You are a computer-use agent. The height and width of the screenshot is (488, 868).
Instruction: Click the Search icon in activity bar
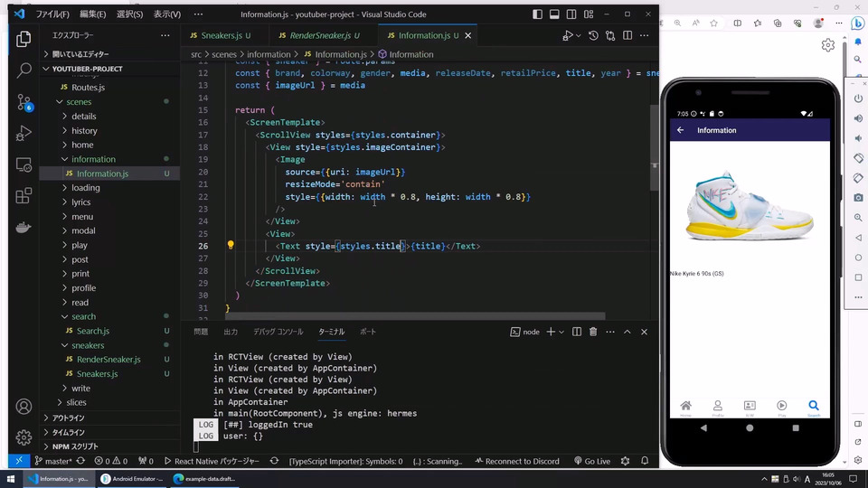[24, 70]
